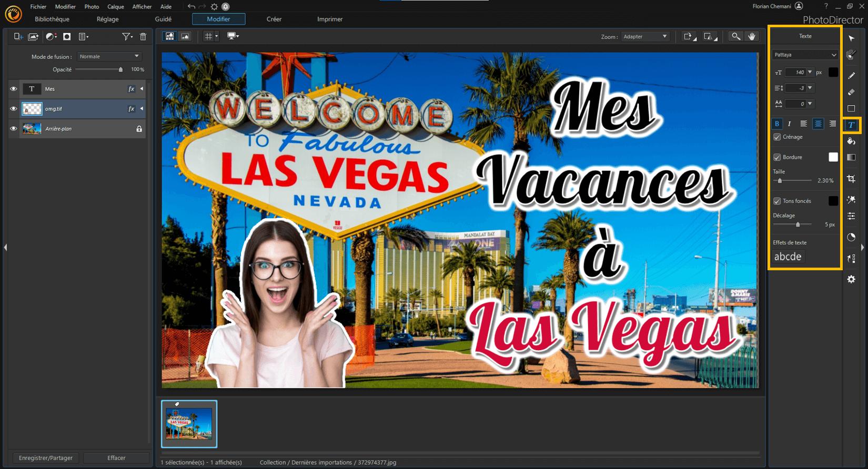Screen dimensions: 868x469
Task: Open the adjustment sliders tool
Action: coord(851,216)
